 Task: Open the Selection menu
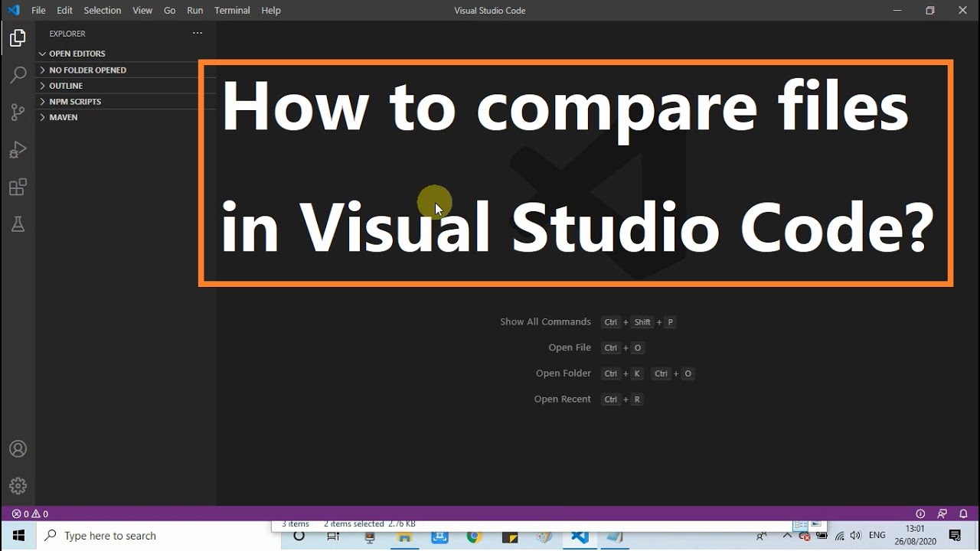[x=102, y=10]
